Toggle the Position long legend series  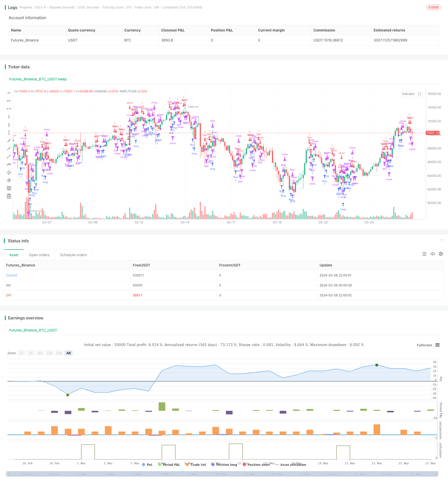pos(224,465)
